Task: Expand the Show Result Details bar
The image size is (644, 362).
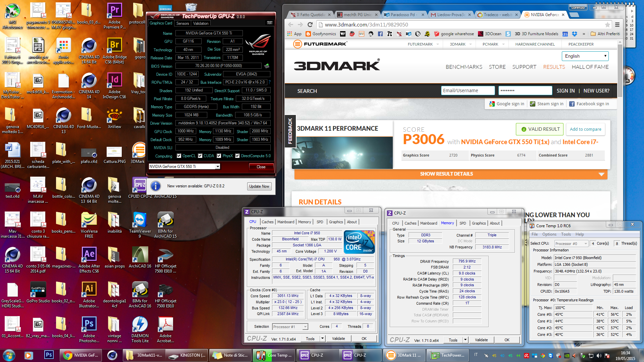Action: tap(451, 174)
